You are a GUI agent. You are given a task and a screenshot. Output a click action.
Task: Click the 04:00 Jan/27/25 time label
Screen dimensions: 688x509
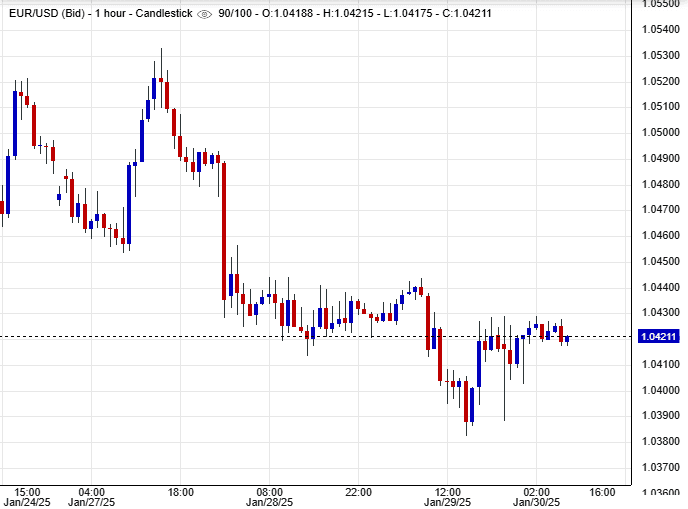tap(91, 497)
